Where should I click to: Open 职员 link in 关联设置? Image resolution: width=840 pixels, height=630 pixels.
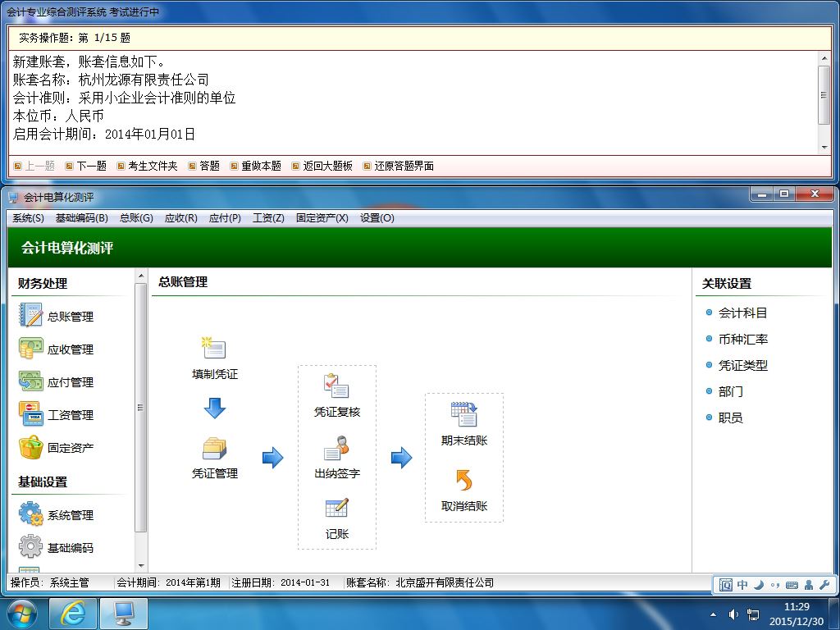pyautogui.click(x=730, y=418)
